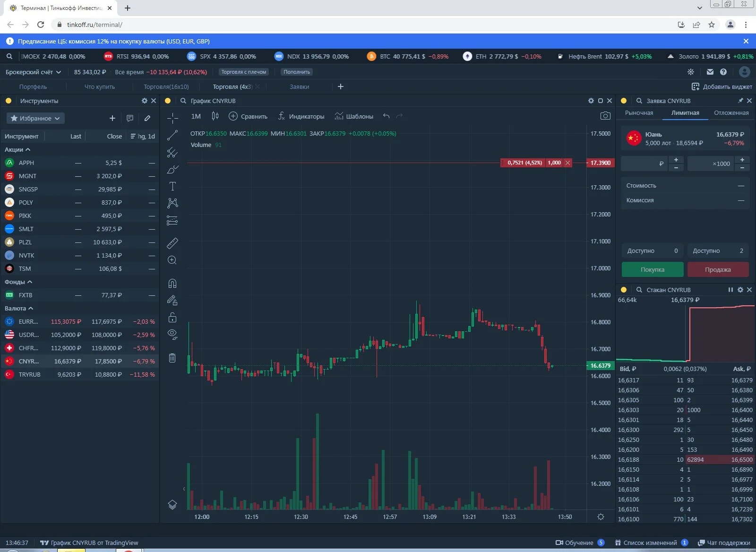This screenshot has height=552, width=756.
Task: Select the crosshair cursor tool on chart
Action: 172,118
